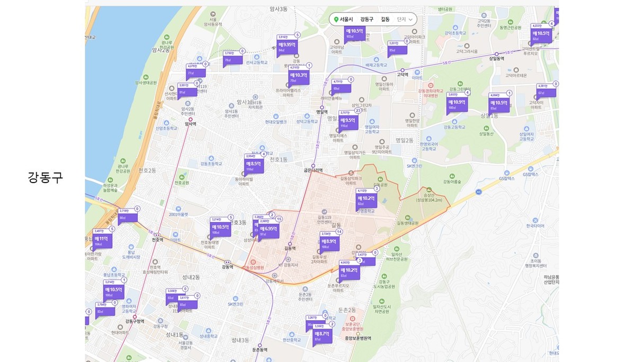Image resolution: width=644 pixels, height=362 pixels.
Task: Select the 매 10.3억 price marker
Action: [x=299, y=77]
